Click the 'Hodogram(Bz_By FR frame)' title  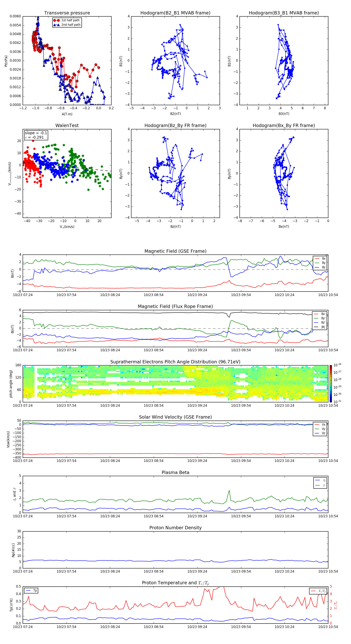(175, 125)
